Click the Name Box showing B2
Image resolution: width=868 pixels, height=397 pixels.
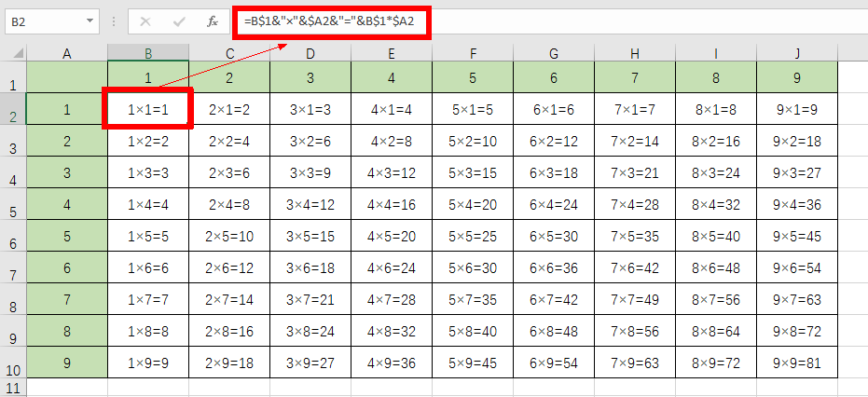pyautogui.click(x=42, y=20)
